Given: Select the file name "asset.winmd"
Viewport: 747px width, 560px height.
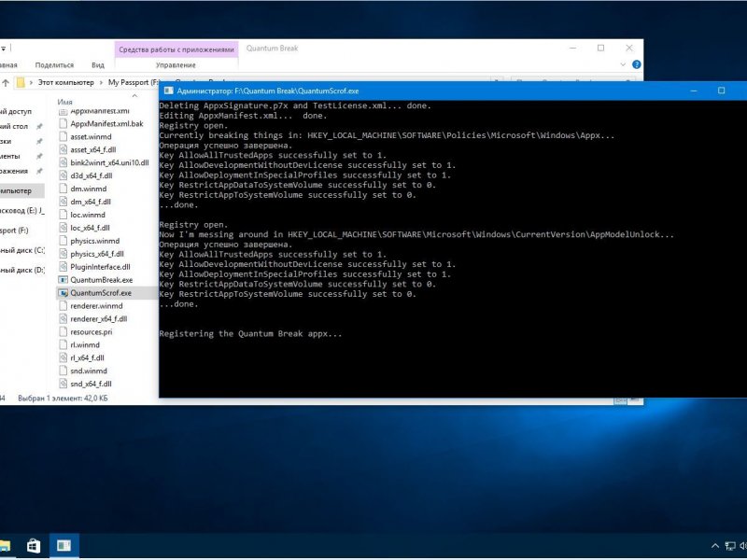Looking at the screenshot, I should 91,136.
